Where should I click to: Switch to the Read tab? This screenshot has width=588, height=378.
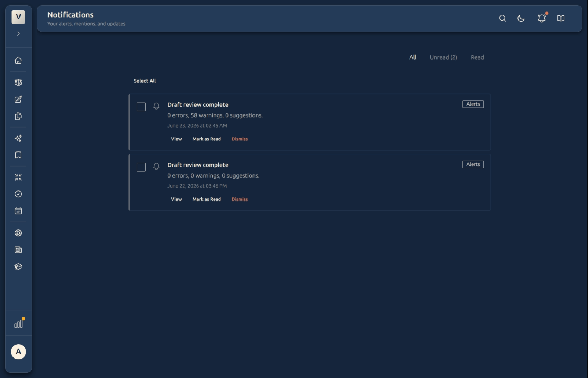tap(477, 57)
